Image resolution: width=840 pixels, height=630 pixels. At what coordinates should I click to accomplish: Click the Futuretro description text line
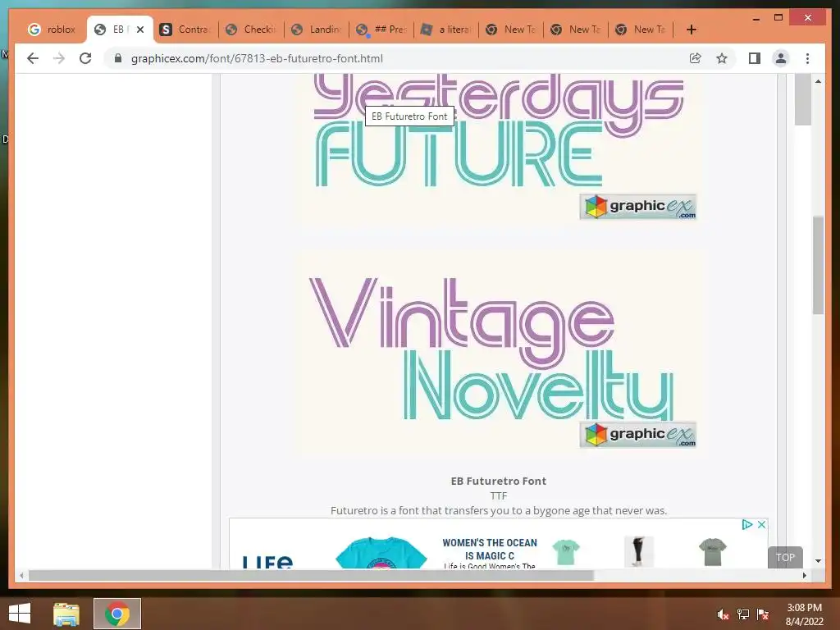point(499,510)
